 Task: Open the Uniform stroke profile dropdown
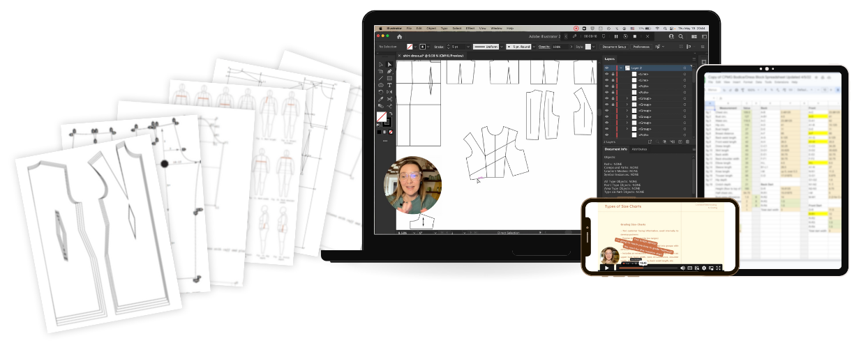click(x=502, y=47)
